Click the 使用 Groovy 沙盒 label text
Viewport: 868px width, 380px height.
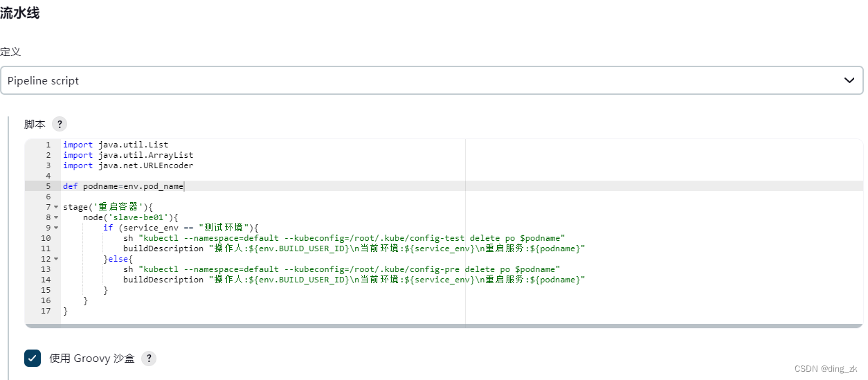[x=92, y=359]
